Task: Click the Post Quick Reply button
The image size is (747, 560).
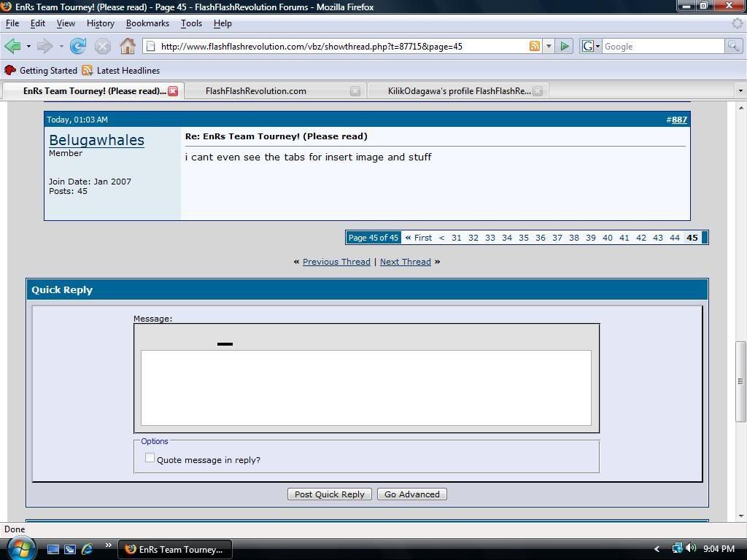Action: coord(329,494)
